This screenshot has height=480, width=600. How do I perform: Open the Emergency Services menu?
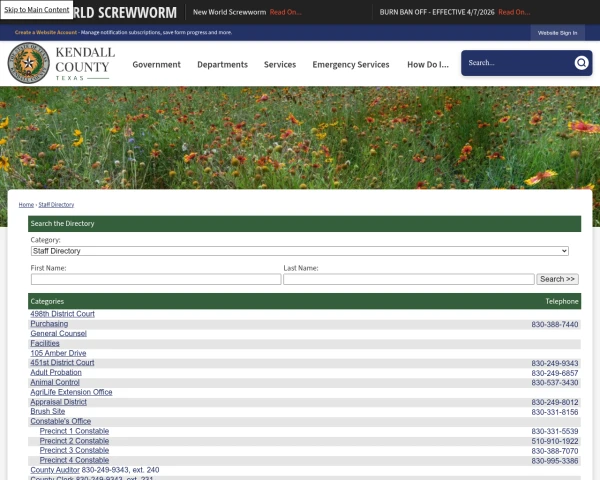coord(351,64)
